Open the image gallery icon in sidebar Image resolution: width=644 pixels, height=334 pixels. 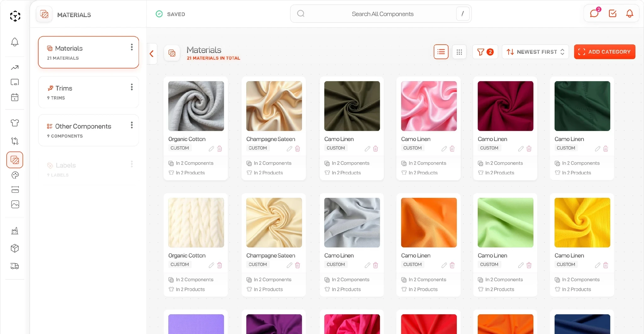(x=15, y=204)
